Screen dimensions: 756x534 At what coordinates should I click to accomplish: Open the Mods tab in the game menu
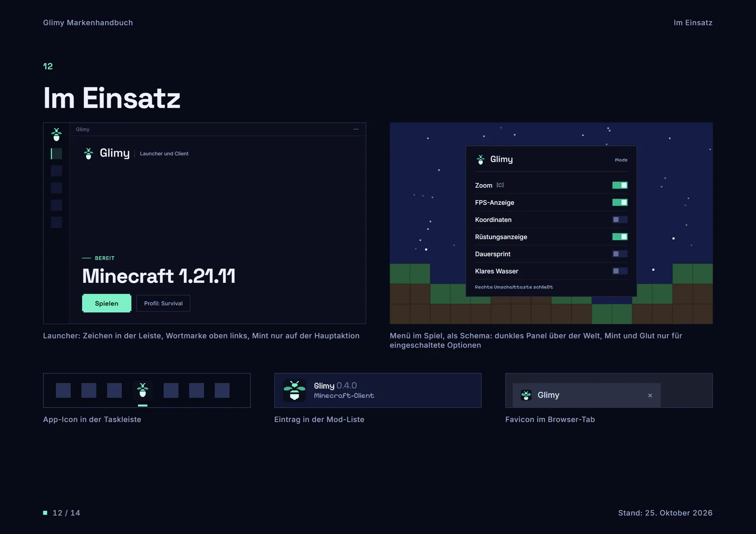pos(621,160)
